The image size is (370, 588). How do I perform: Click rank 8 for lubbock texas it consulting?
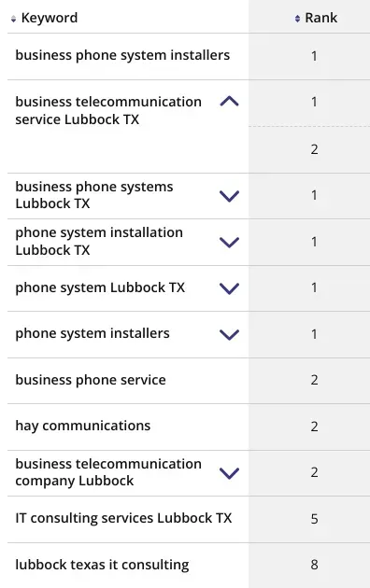315,565
